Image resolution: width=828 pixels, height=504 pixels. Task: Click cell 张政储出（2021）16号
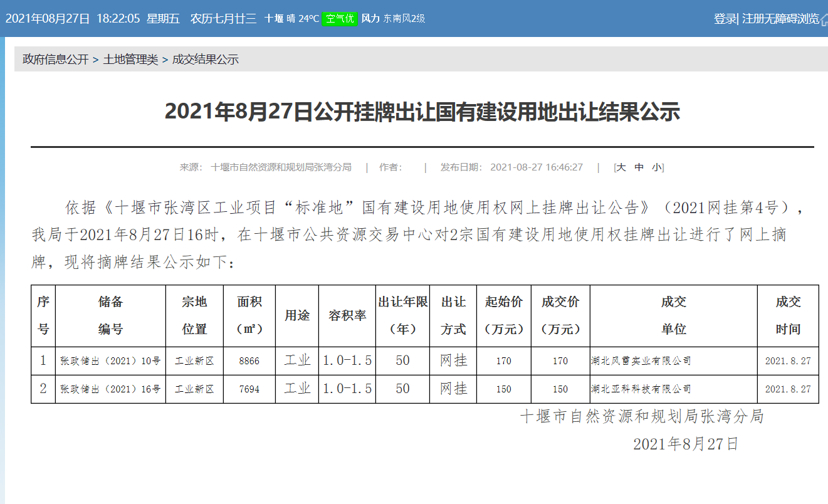110,389
